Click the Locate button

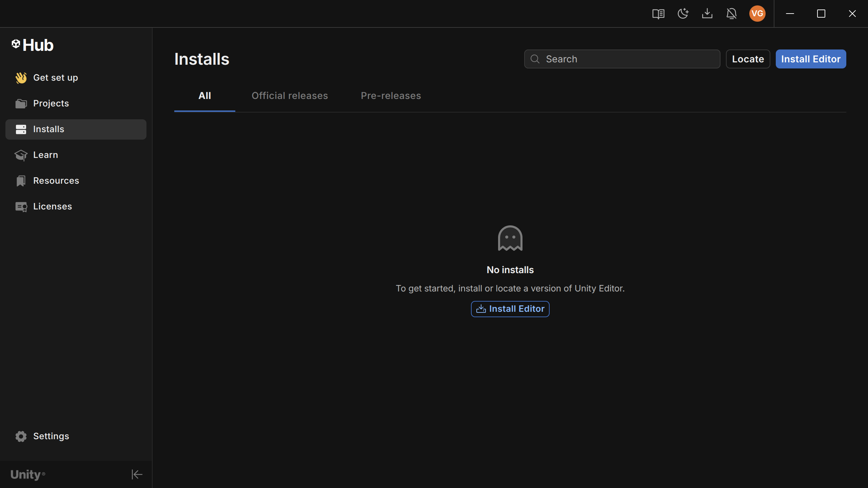(748, 59)
